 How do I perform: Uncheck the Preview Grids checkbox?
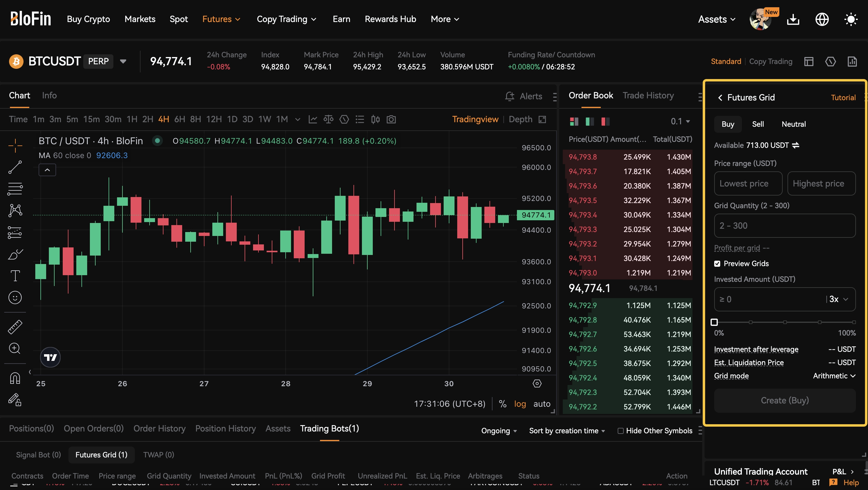click(718, 263)
